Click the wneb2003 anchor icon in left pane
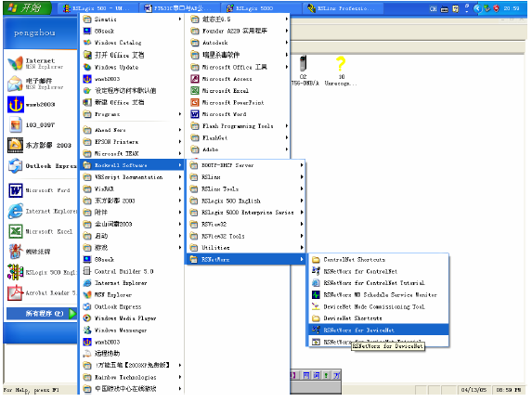The width and height of the screenshot is (532, 402). coord(15,105)
